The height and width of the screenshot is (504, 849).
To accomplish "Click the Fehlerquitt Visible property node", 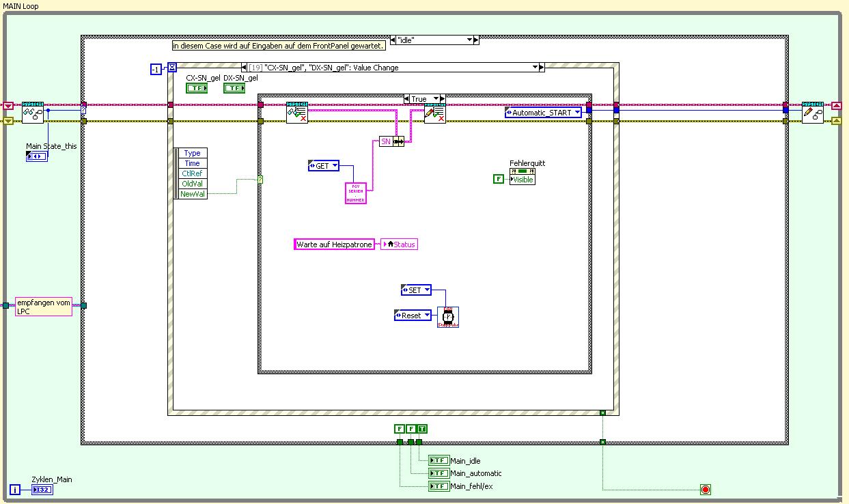I will coord(523,176).
